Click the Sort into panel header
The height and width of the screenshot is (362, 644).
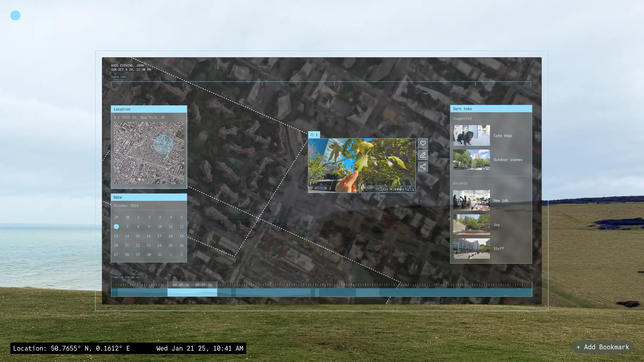tap(491, 109)
